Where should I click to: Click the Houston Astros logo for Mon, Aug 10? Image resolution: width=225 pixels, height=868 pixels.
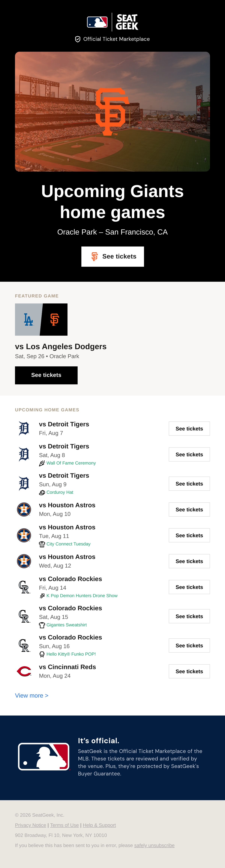pos(24,509)
